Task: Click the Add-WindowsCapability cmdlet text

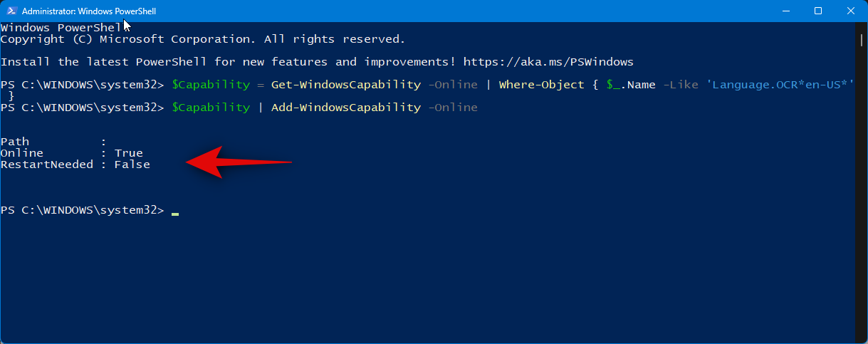Action: tap(345, 108)
